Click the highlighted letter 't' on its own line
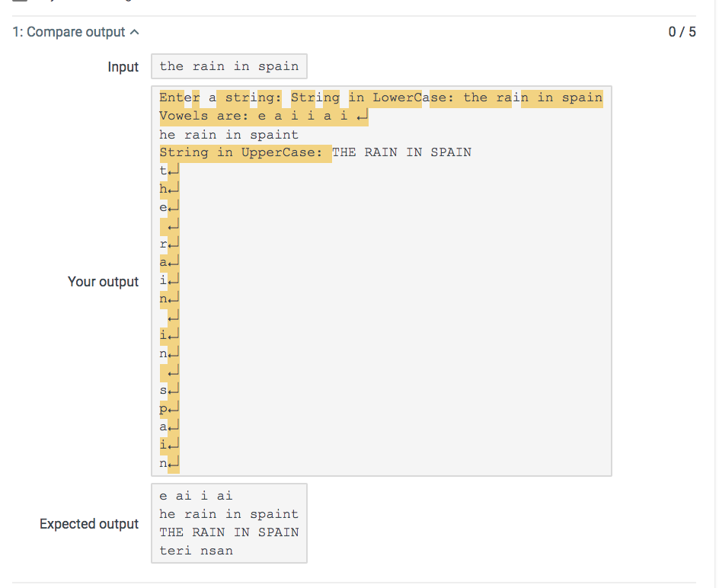Screen dimensions: 719x588 click(162, 171)
